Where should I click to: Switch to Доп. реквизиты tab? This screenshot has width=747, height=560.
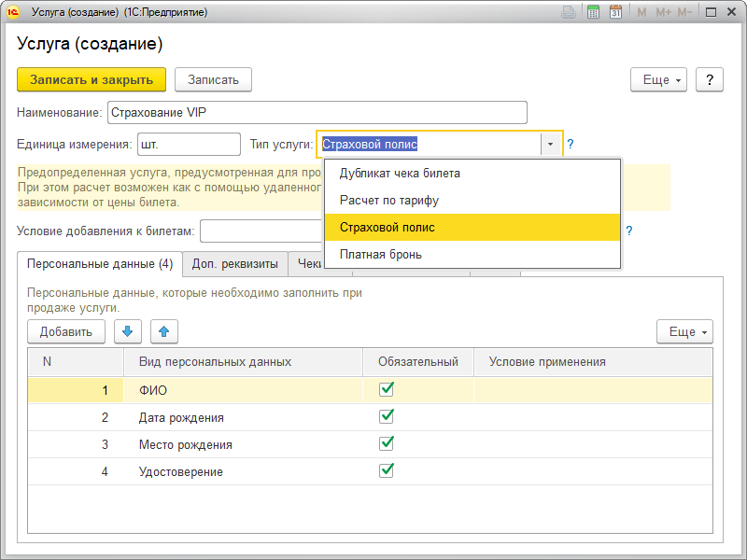click(234, 264)
